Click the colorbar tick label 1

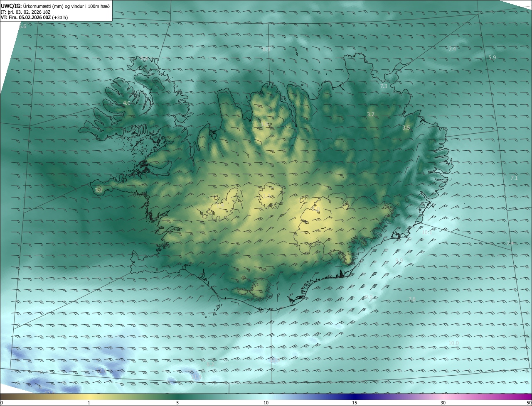tap(89, 403)
